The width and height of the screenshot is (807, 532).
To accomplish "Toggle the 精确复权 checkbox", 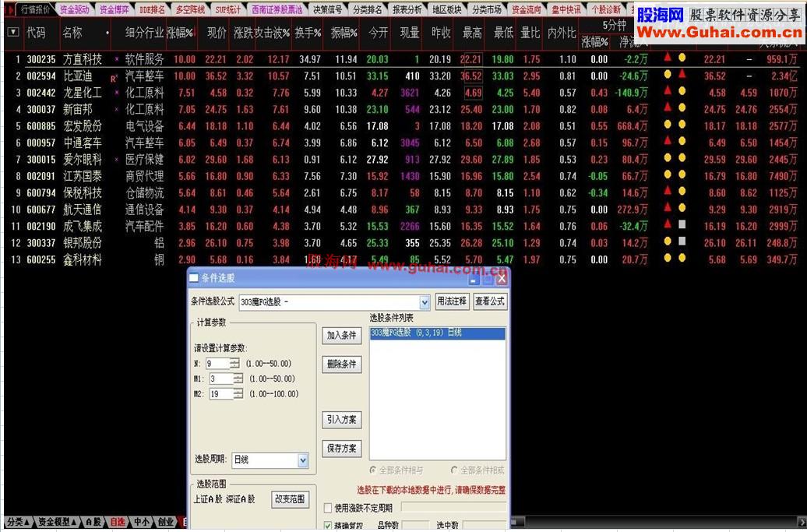I will 327,525.
